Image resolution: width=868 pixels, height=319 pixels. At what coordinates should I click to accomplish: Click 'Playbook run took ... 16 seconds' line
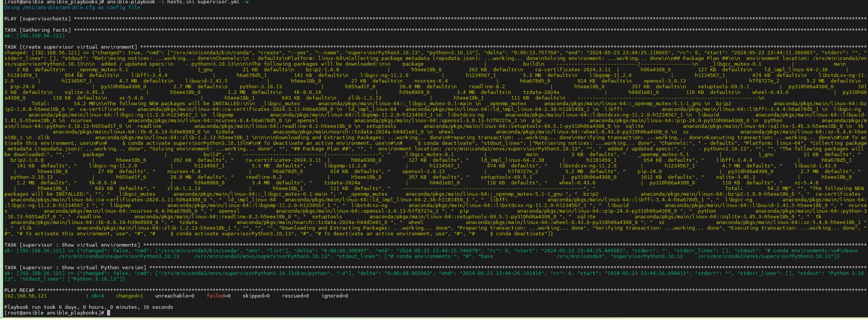[89, 307]
